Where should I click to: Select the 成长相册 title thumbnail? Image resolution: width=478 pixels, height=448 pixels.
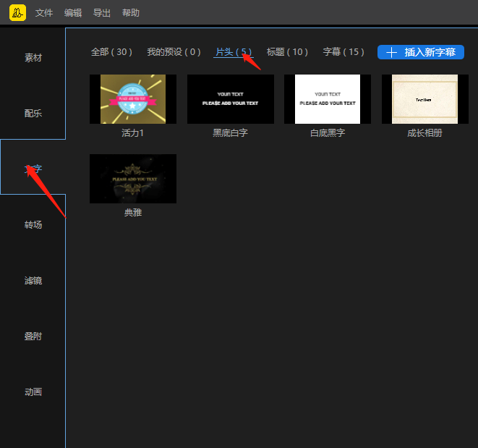[x=425, y=99]
